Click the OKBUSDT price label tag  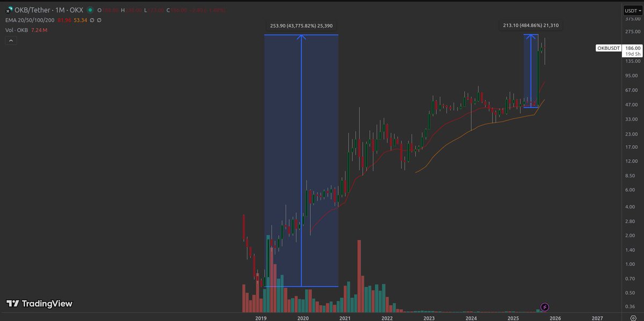609,48
